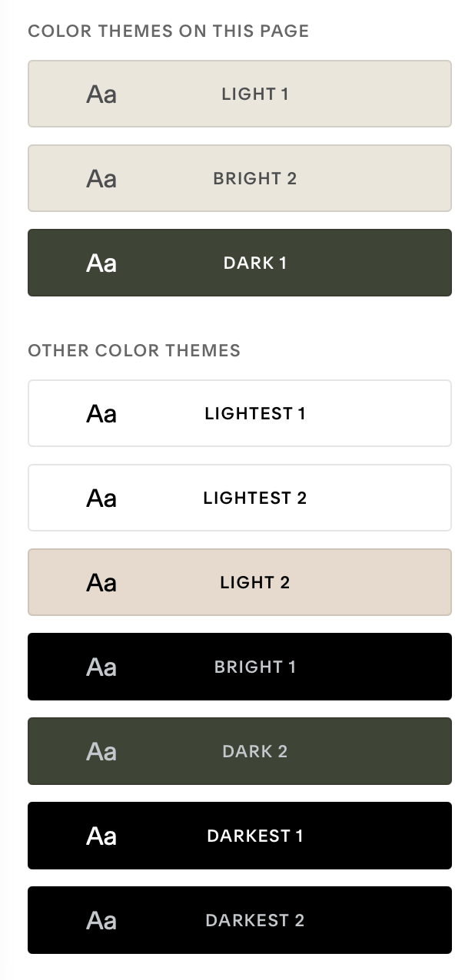
Task: Apply the Darkest 1 color theme
Action: [240, 836]
